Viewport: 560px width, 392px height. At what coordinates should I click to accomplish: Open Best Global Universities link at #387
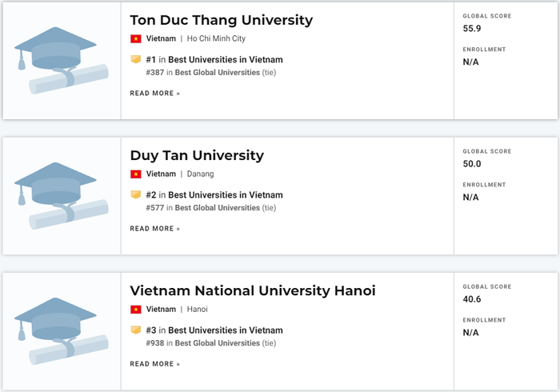click(217, 72)
